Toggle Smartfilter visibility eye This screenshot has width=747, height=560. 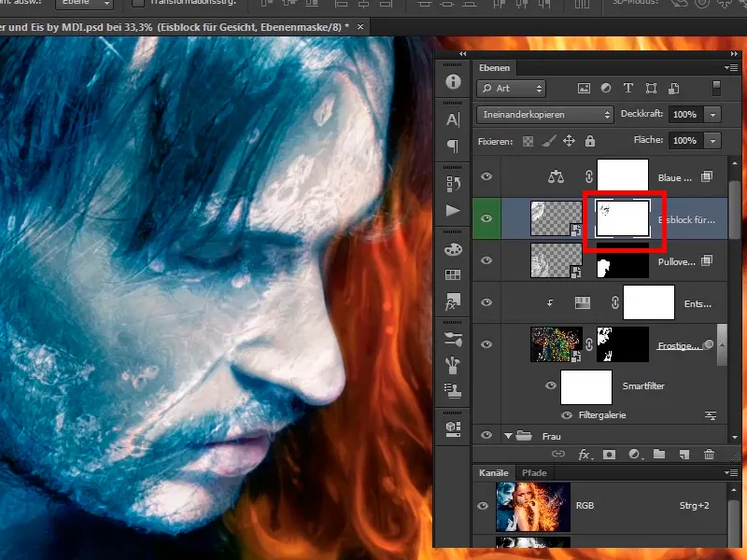pos(551,385)
